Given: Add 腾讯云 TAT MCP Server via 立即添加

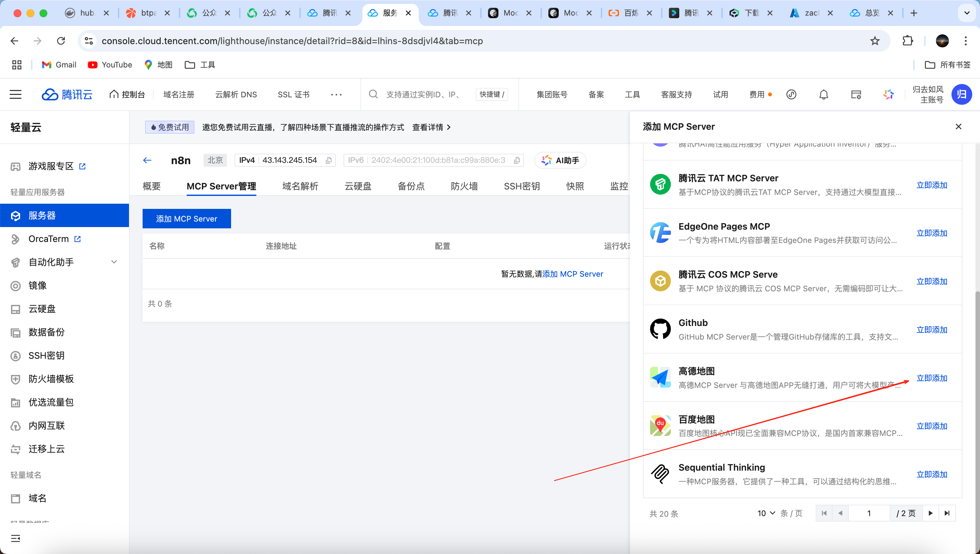Looking at the screenshot, I should 932,185.
